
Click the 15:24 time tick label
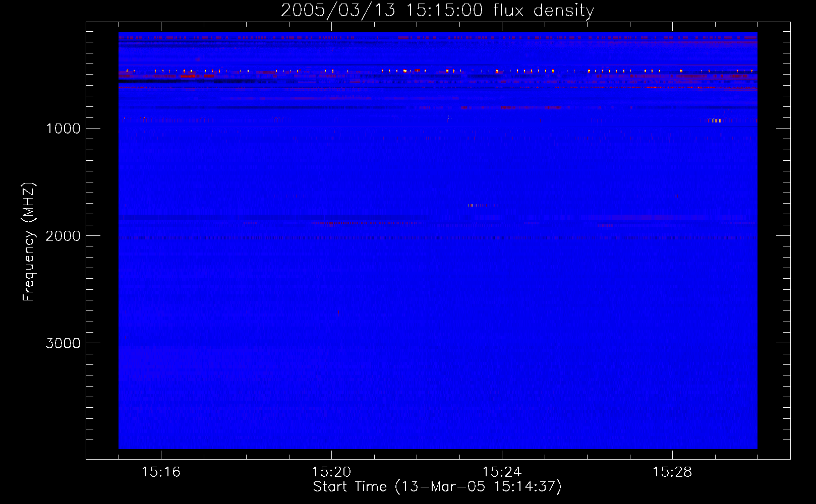point(502,472)
